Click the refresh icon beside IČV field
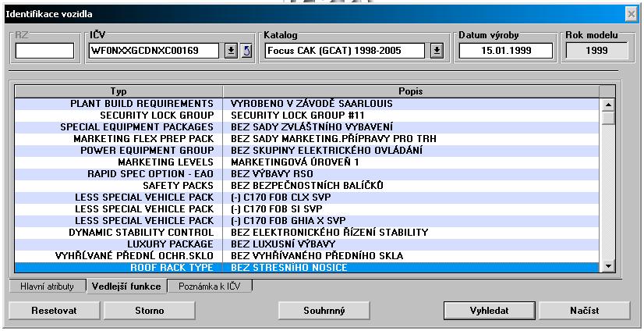The width and height of the screenshot is (644, 331). click(246, 52)
